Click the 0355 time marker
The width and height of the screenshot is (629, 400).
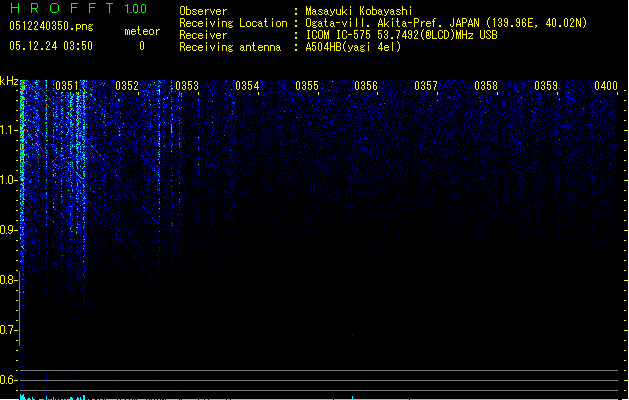307,86
